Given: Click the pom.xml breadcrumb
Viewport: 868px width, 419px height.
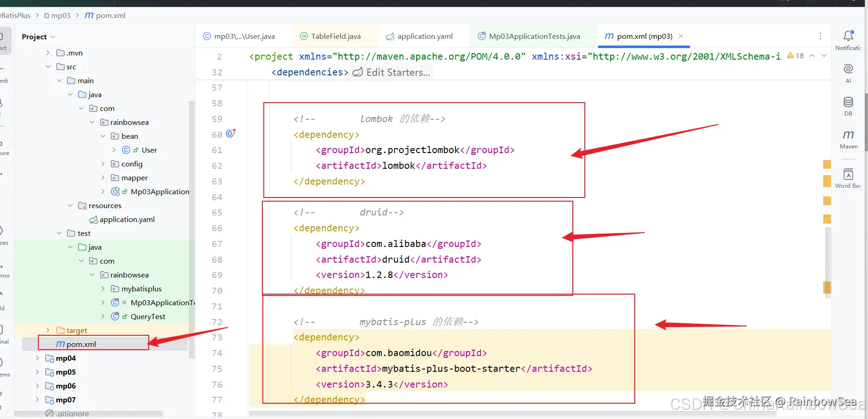Looking at the screenshot, I should (105, 15).
